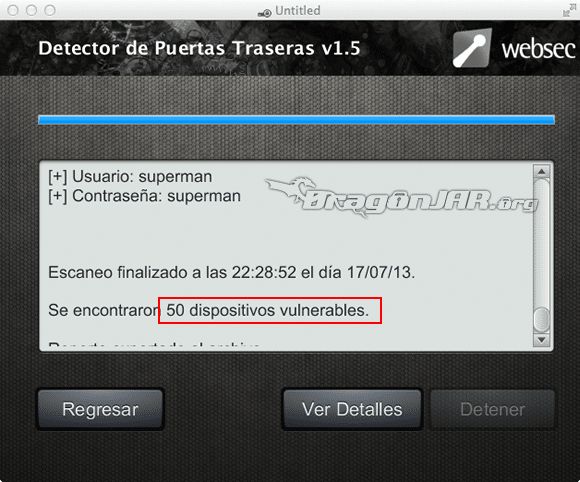Click the Regresar button
The height and width of the screenshot is (482, 580).
[x=100, y=409]
